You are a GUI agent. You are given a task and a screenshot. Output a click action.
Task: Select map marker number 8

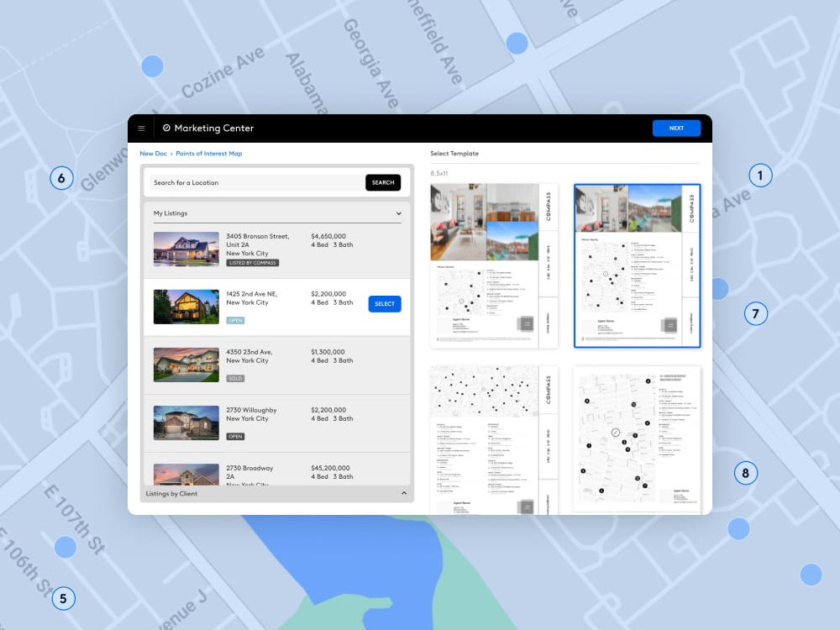click(745, 473)
